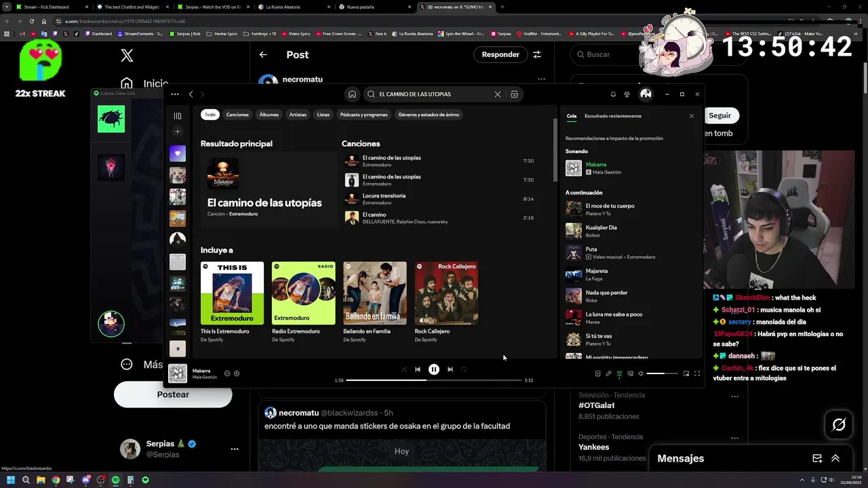Open Now Playing view icon
The image size is (868, 488).
[x=597, y=373]
